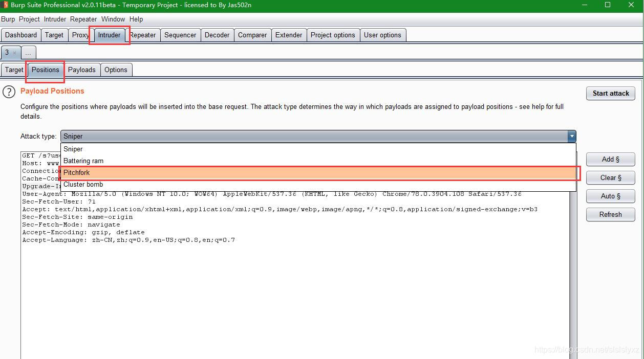The image size is (644, 359).
Task: Collapse the Attack type dropdown arrow
Action: [x=571, y=136]
